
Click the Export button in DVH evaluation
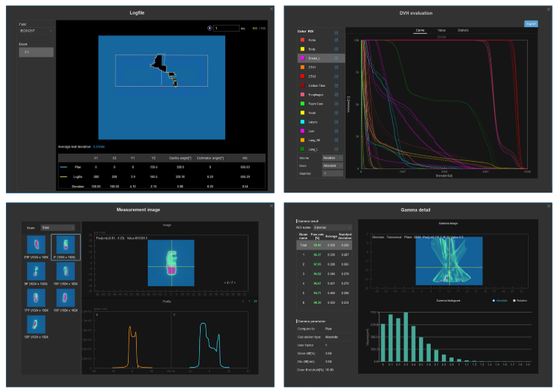tap(531, 24)
